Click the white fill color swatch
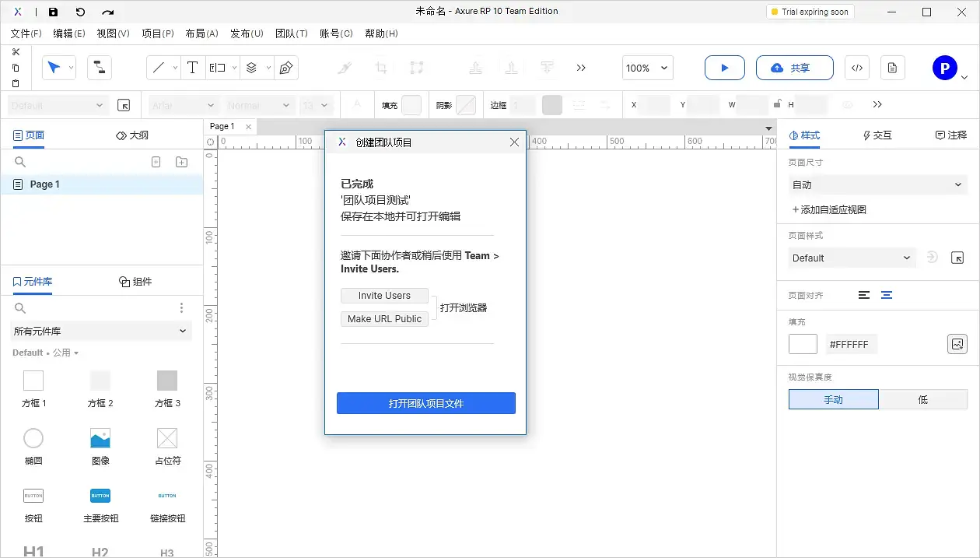Image resolution: width=980 pixels, height=558 pixels. point(803,343)
